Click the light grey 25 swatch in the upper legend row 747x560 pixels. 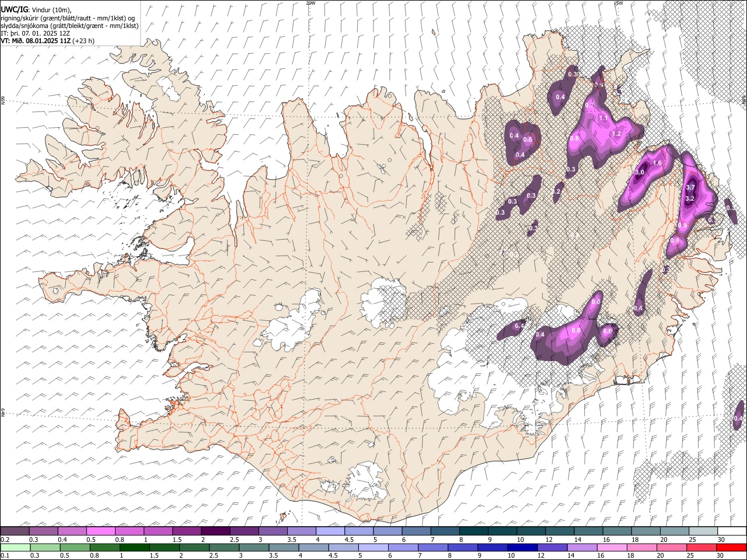pyautogui.click(x=703, y=531)
